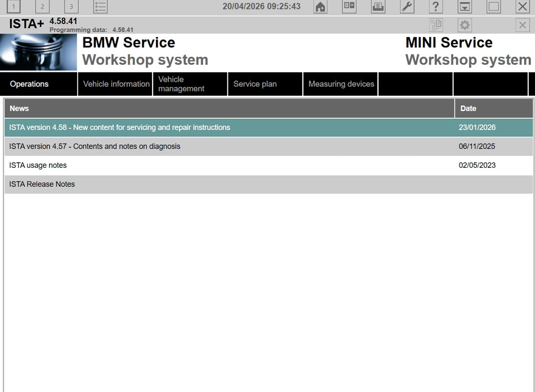The image size is (535, 392).
Task: Select the Operations tab
Action: [38, 84]
